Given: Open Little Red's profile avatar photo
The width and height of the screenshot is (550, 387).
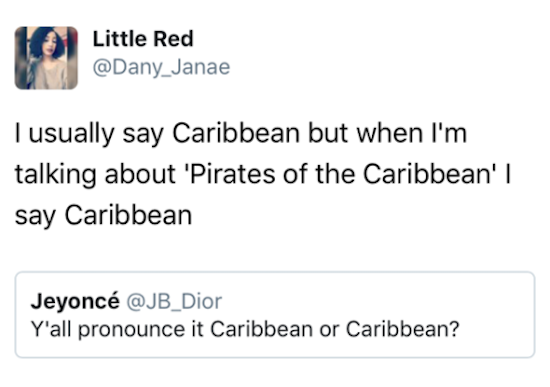Looking at the screenshot, I should [46, 58].
